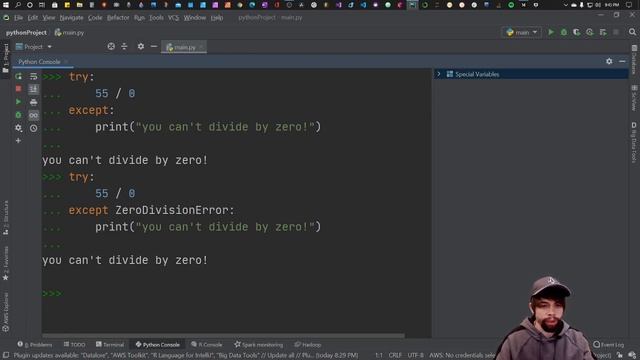The width and height of the screenshot is (640, 360).
Task: Expand the Special Variables node
Action: tap(439, 74)
